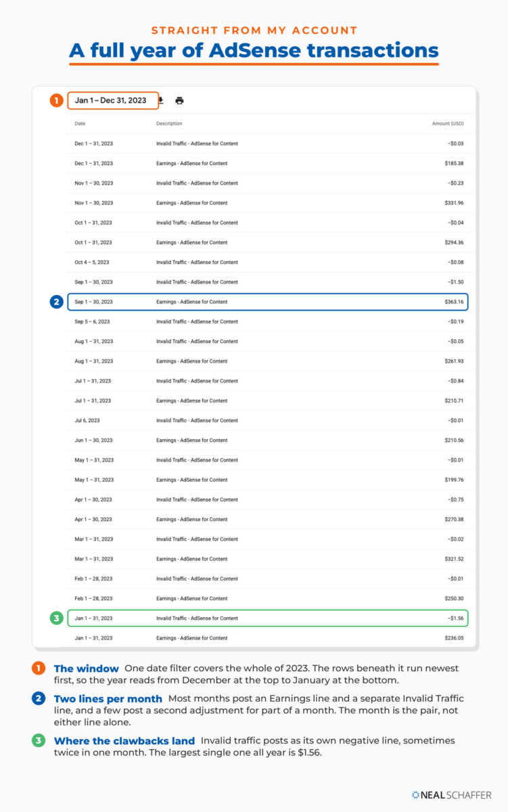Click the $331.96 November earnings amount
Viewport: 508px width, 812px height.
tap(454, 203)
